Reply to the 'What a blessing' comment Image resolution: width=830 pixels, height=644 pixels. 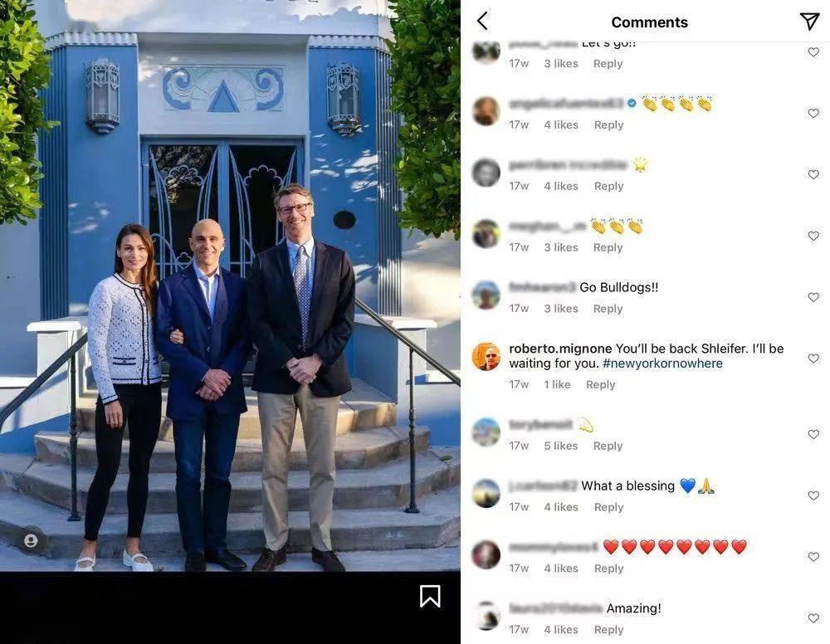pos(608,507)
